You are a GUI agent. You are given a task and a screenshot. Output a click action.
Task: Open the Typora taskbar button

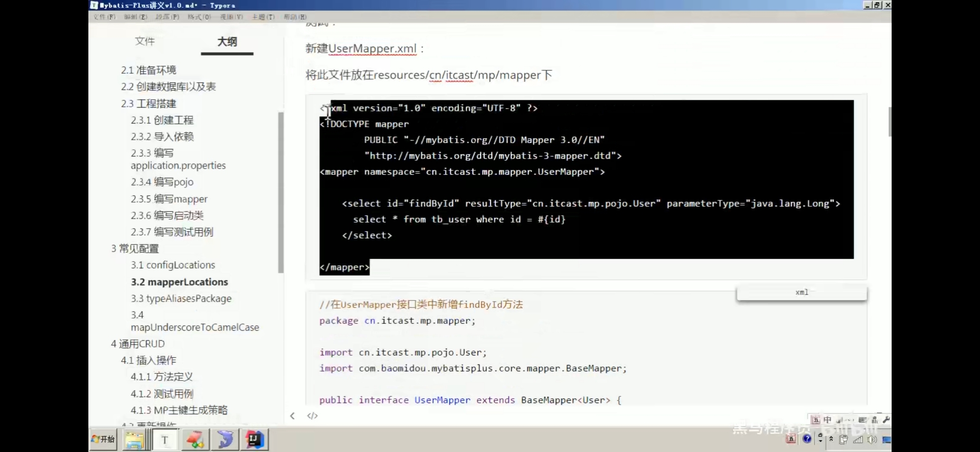tap(165, 439)
